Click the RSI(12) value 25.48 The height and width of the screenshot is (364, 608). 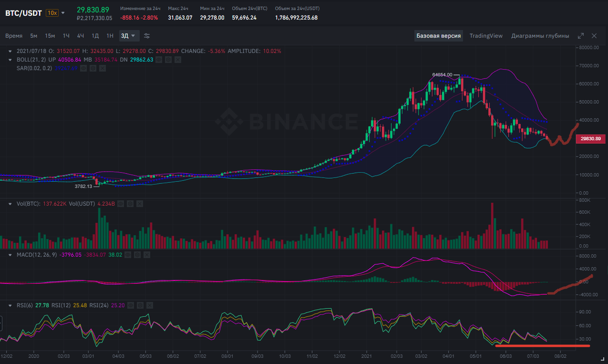point(80,305)
